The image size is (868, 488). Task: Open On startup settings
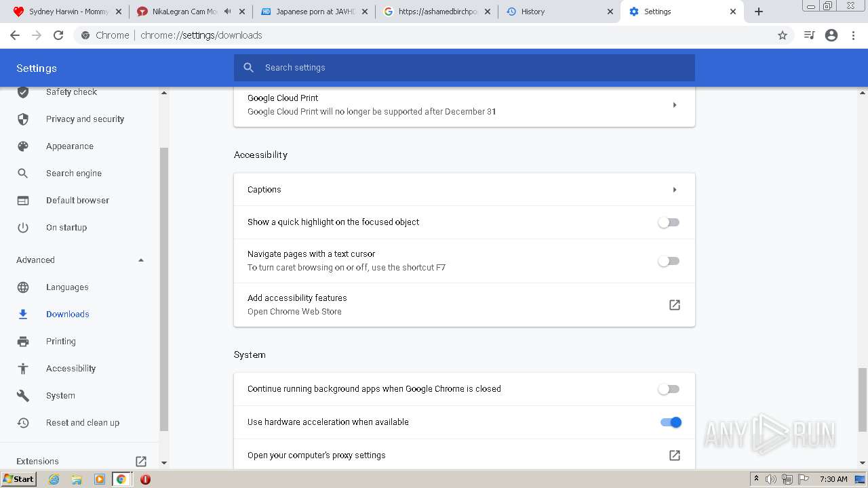click(x=66, y=228)
